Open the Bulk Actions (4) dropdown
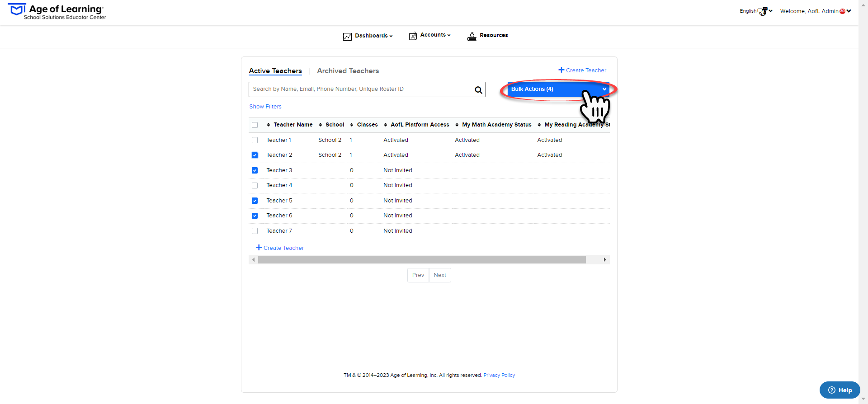 click(x=558, y=89)
